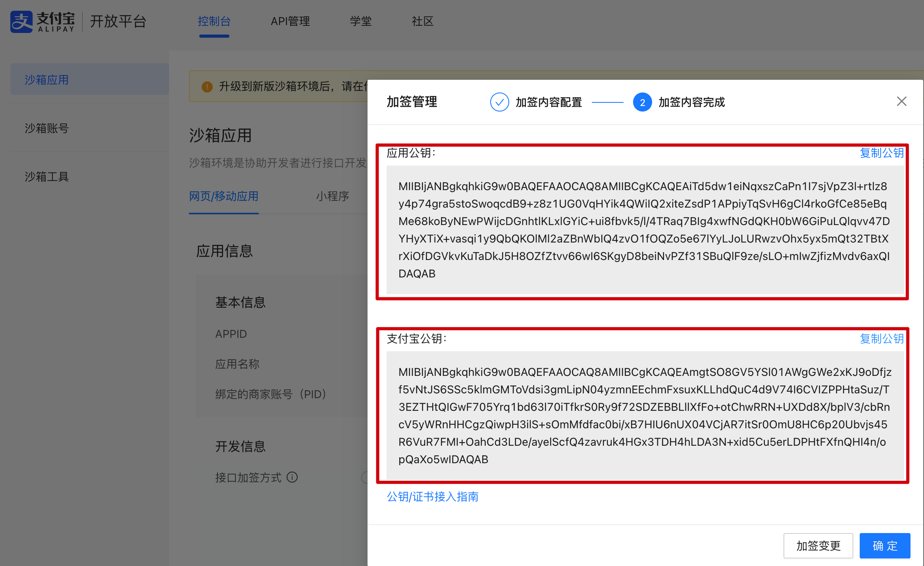Copy the 支付宝公钥 via 复制公钥 link
The height and width of the screenshot is (566, 924).
[882, 339]
